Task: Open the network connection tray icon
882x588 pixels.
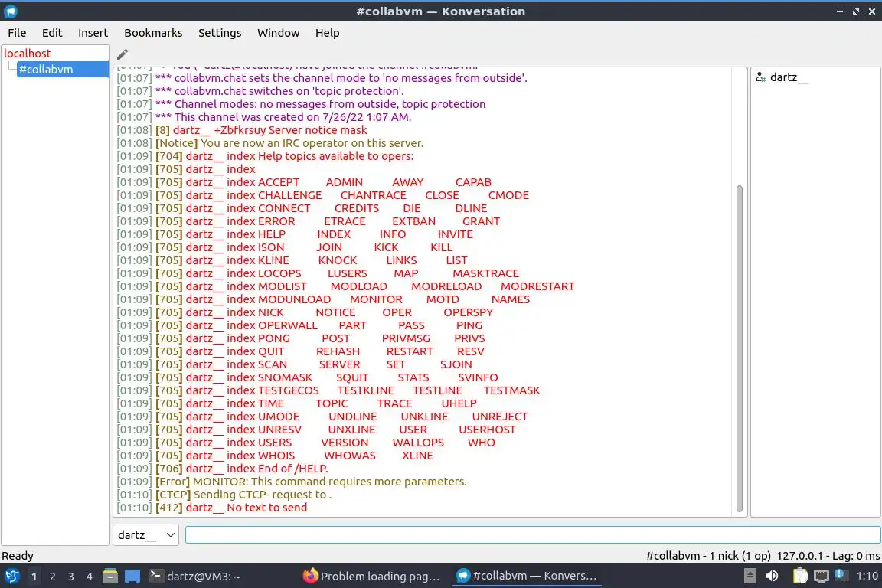Action: (822, 577)
